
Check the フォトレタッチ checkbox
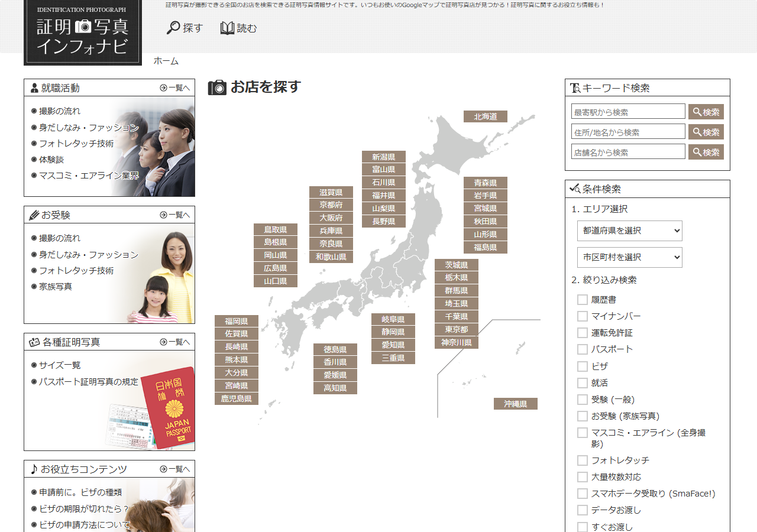click(x=583, y=460)
